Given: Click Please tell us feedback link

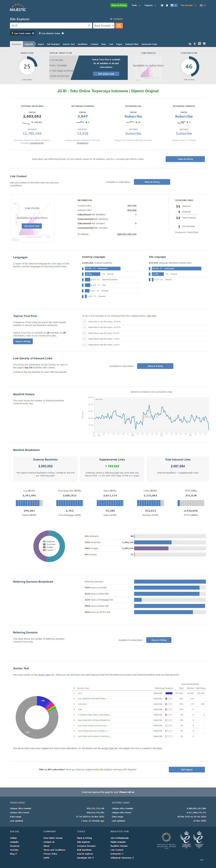Looking at the screenshot, I should coord(127,792).
